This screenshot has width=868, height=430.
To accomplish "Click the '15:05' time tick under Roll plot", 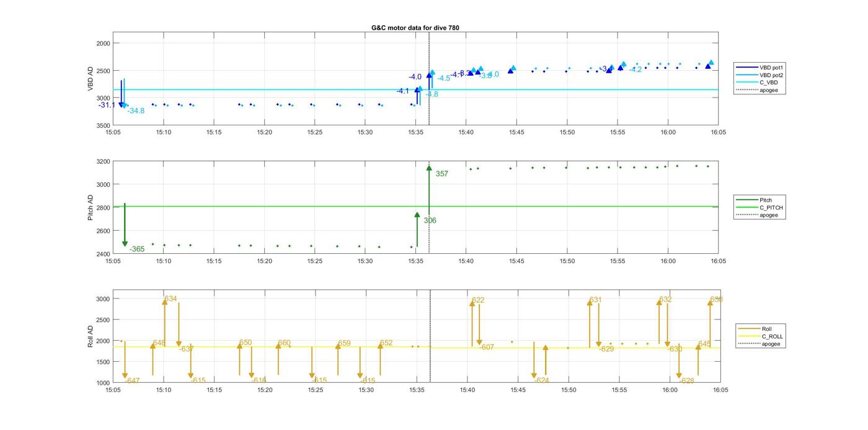I will [113, 390].
